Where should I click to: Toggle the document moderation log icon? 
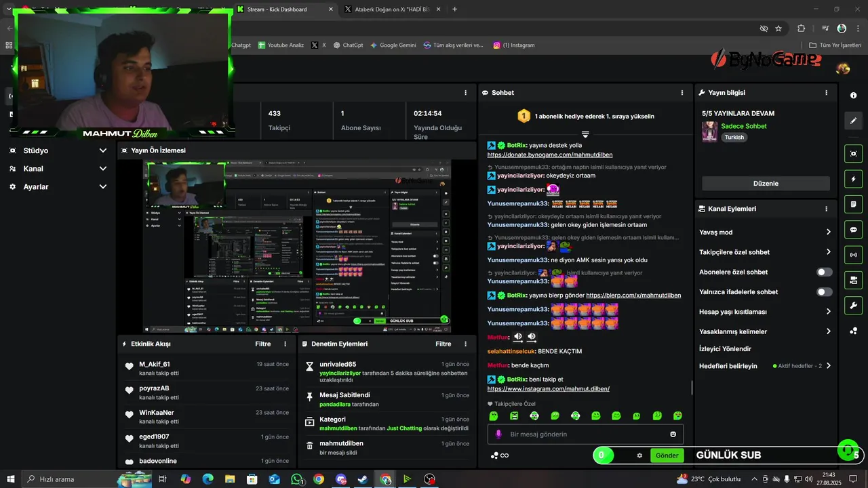pyautogui.click(x=854, y=204)
